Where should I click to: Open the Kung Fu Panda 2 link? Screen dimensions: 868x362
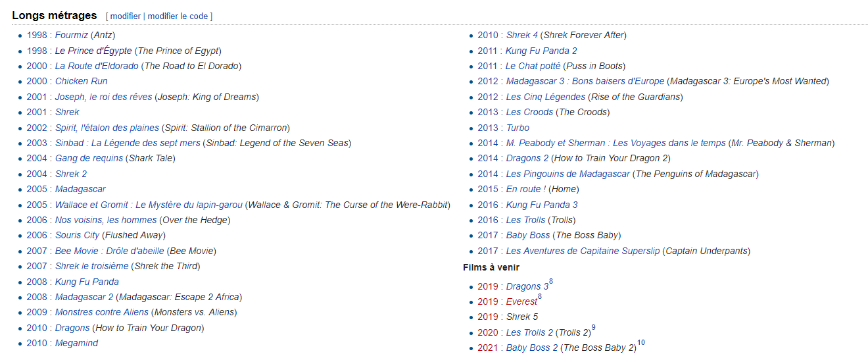542,51
